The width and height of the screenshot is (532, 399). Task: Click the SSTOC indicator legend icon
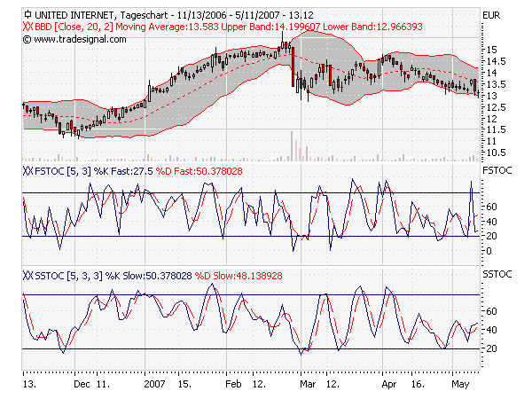click(x=27, y=275)
